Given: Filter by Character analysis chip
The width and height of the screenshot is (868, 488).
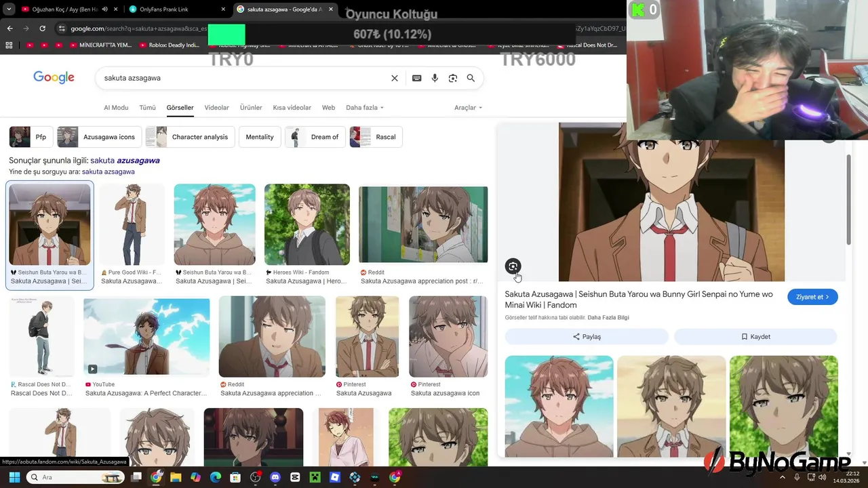Looking at the screenshot, I should pos(190,137).
